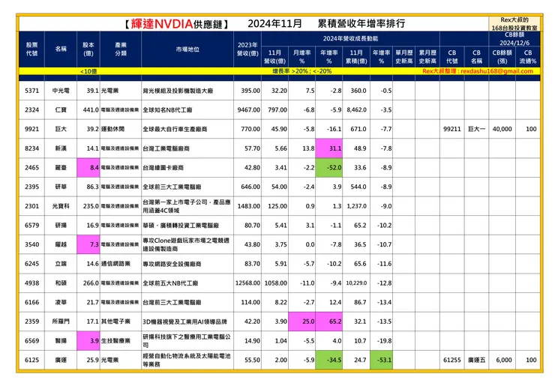
Task: Click stock code 2395 cell
Action: [31, 187]
